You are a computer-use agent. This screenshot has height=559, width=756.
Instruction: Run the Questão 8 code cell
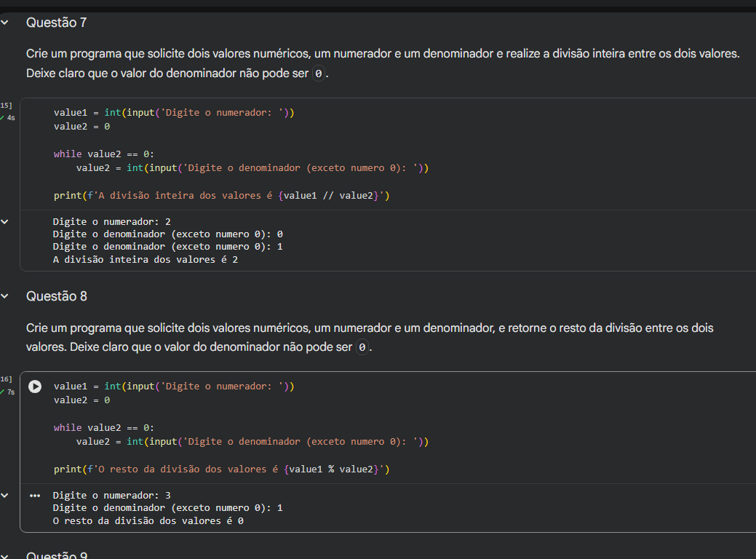[x=35, y=386]
